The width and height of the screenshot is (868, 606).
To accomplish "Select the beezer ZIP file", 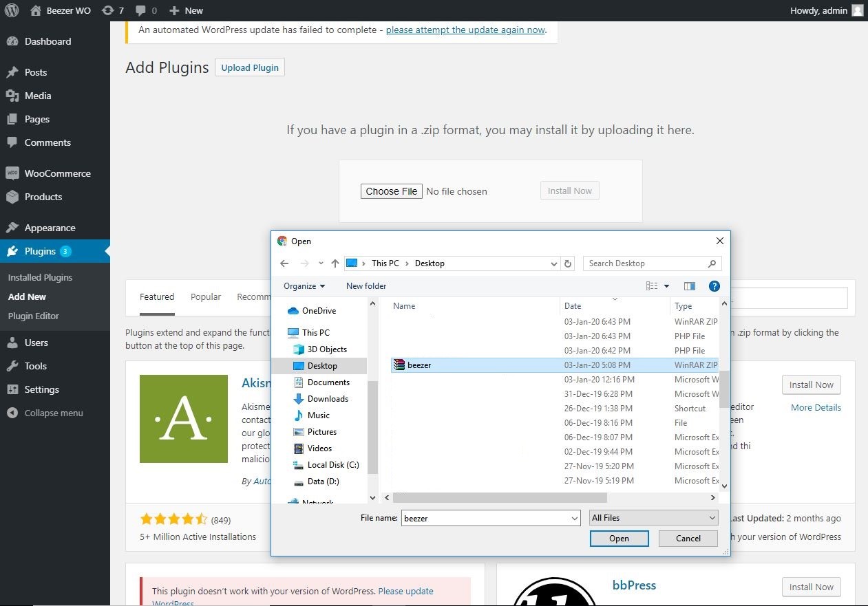I will click(419, 365).
